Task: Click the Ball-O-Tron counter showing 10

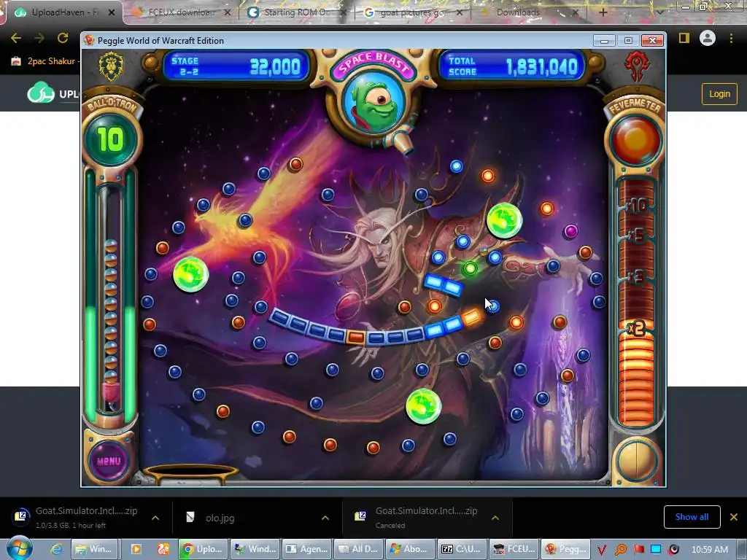Action: pyautogui.click(x=111, y=139)
